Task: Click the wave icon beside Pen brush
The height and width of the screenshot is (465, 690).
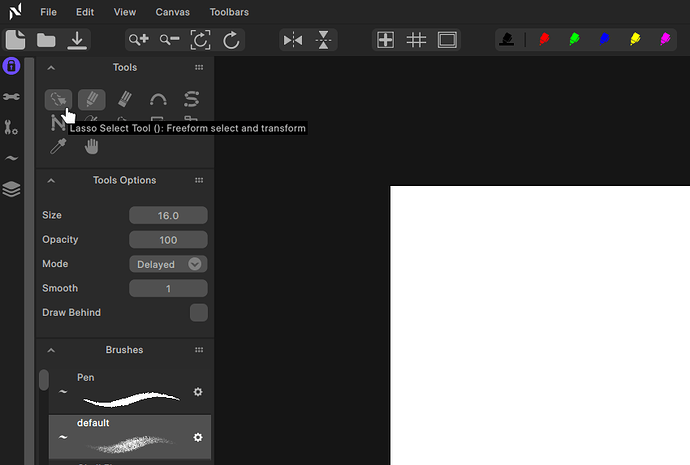Action: pos(63,392)
